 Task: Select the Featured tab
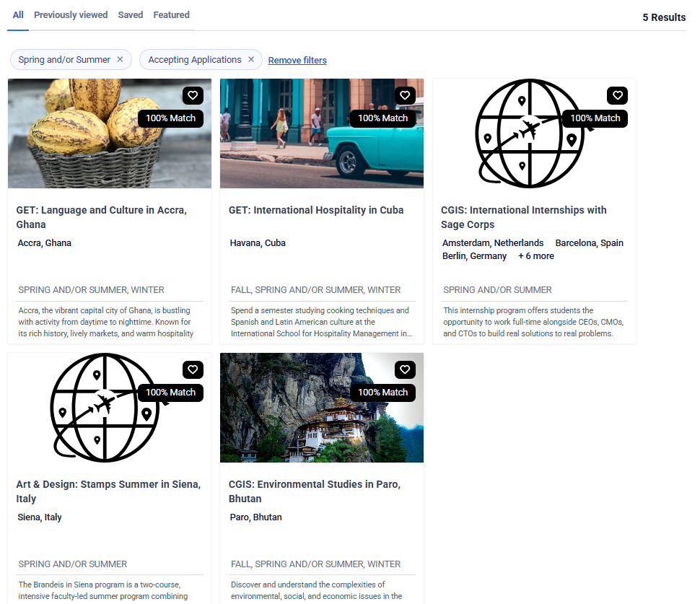pyautogui.click(x=172, y=15)
